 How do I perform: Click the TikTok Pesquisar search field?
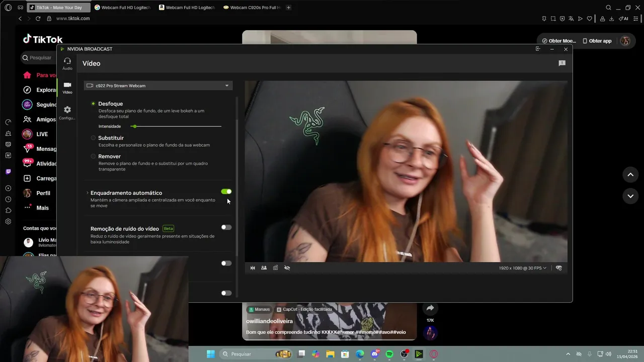pos(38,57)
